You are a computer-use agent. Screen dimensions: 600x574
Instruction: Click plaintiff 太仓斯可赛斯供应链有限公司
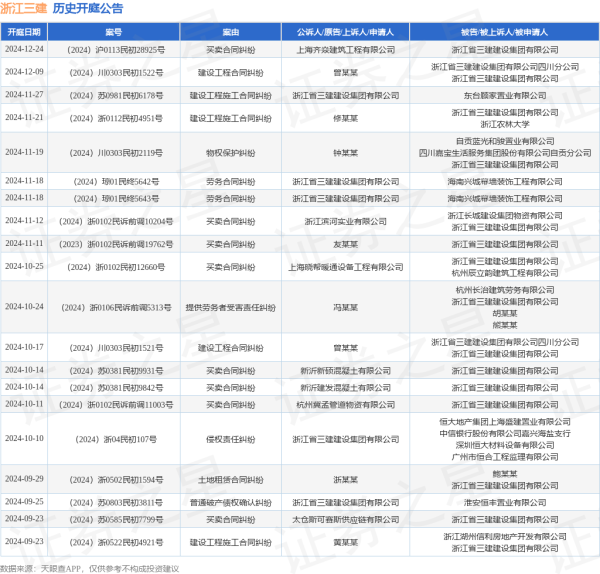tap(346, 520)
